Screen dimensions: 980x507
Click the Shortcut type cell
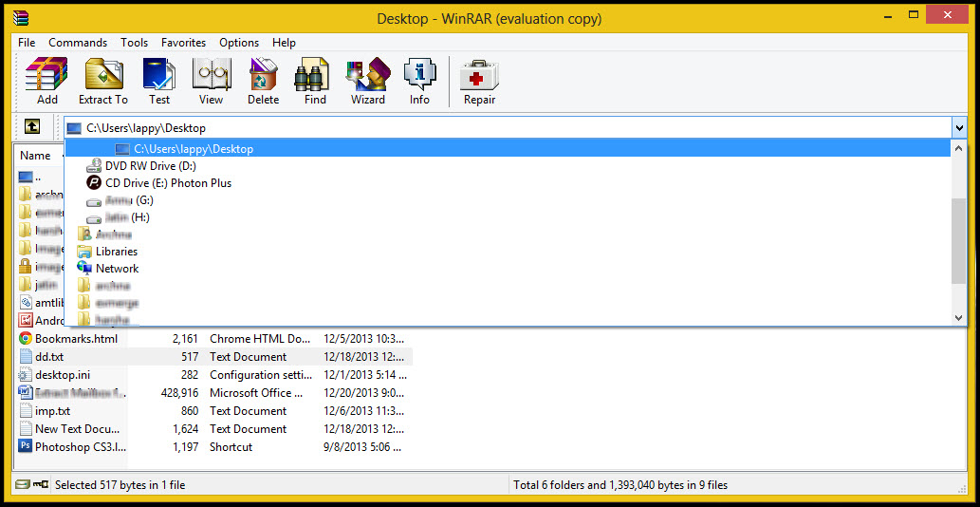231,447
